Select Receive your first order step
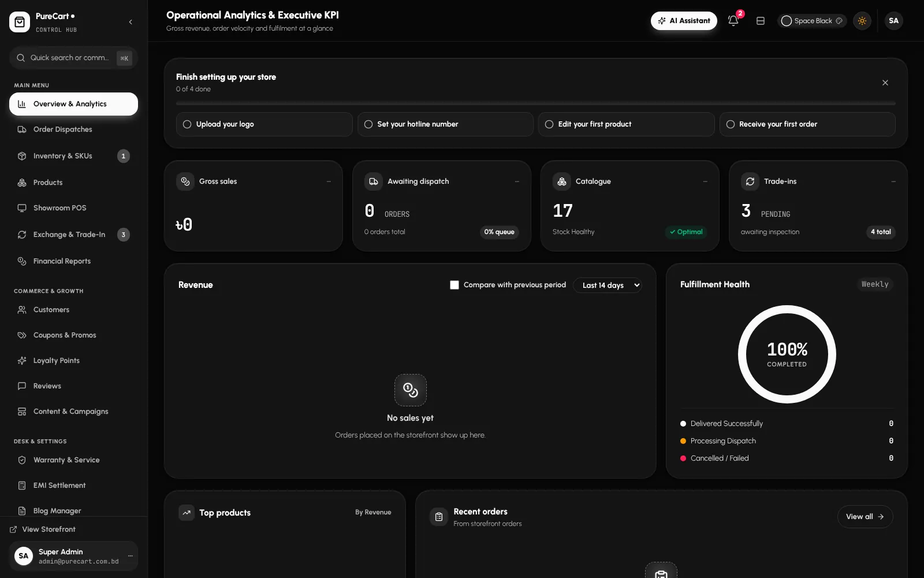The width and height of the screenshot is (924, 578). point(807,124)
